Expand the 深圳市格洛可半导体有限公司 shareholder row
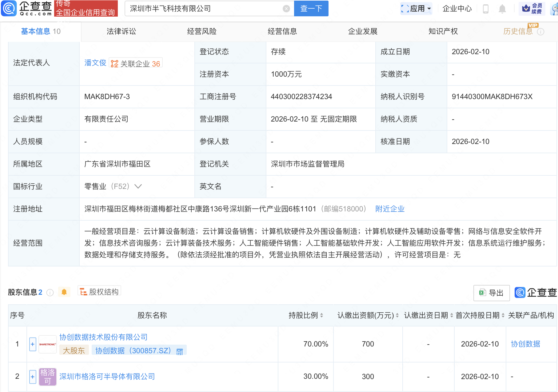 33,377
